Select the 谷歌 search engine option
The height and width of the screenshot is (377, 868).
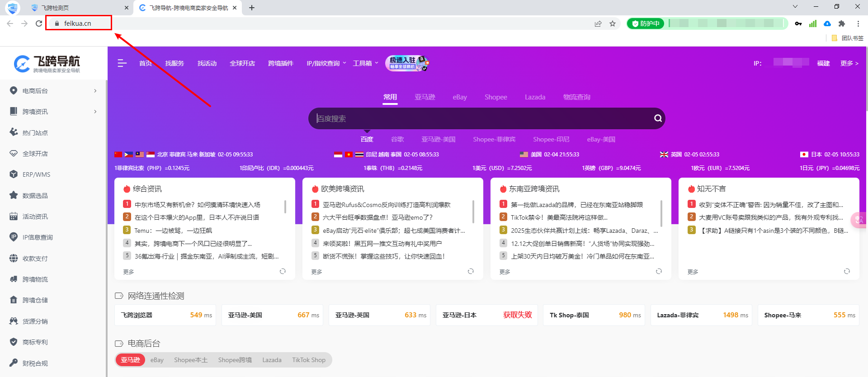click(397, 139)
